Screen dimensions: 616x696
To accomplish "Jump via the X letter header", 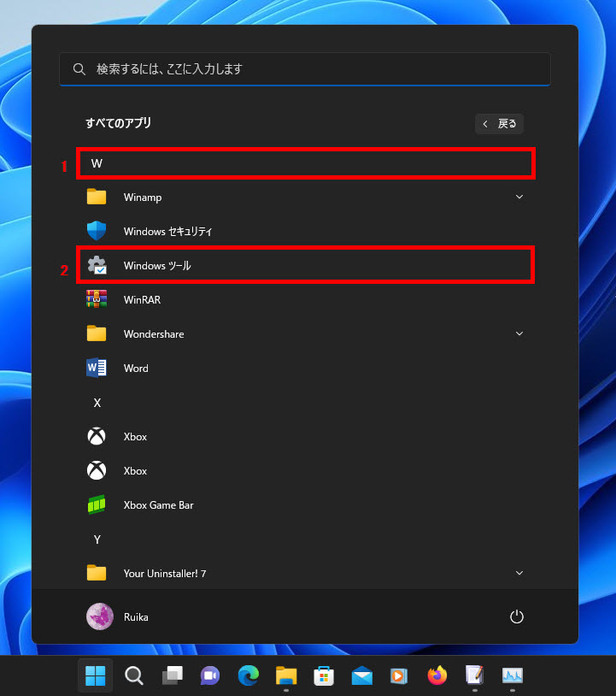I will (x=97, y=403).
